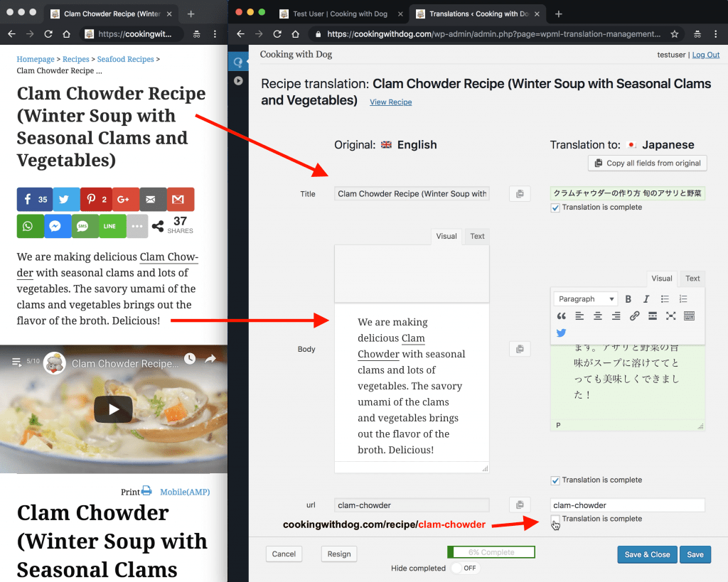Share recipe on WhatsApp
Image resolution: width=728 pixels, height=582 pixels.
pos(30,226)
